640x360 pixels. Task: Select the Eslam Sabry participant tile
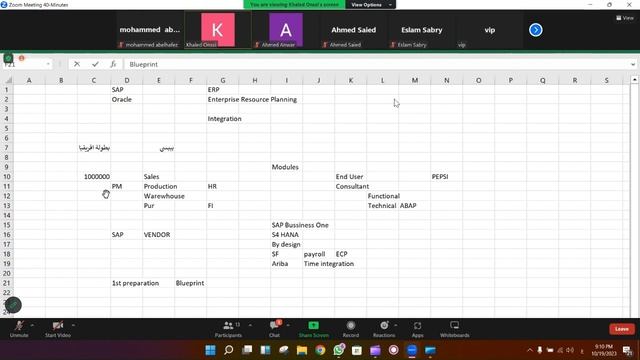click(x=422, y=30)
